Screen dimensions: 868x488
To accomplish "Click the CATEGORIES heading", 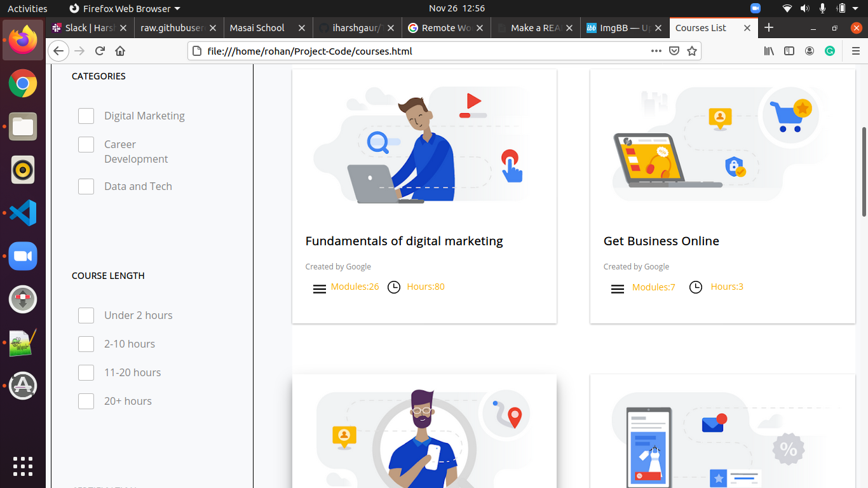I will pos(98,76).
